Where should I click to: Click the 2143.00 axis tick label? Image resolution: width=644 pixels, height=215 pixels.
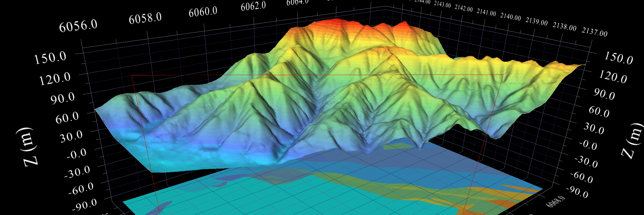tap(442, 5)
